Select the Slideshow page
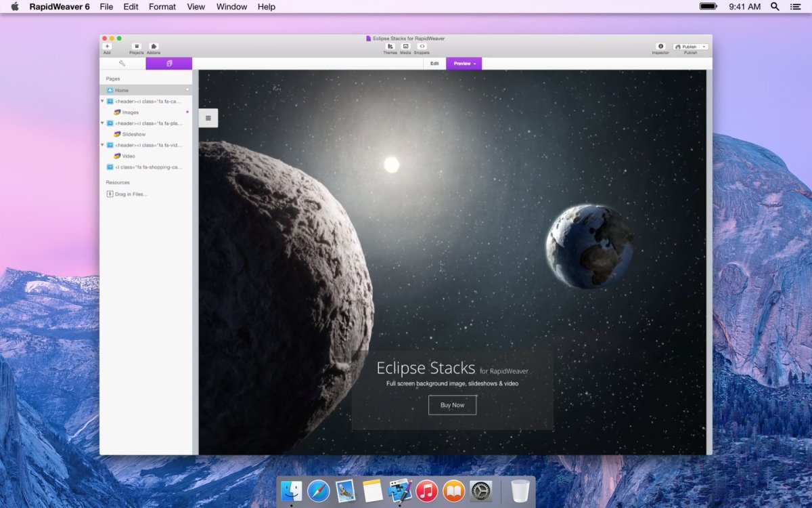This screenshot has width=812, height=508. (x=133, y=134)
